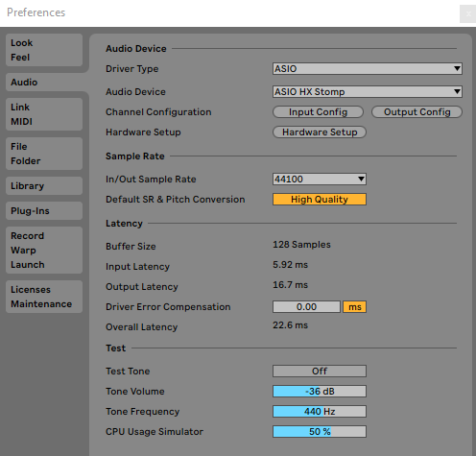Image resolution: width=476 pixels, height=456 pixels.
Task: Expand the 44100 sample rate dropdown
Action: coord(320,179)
